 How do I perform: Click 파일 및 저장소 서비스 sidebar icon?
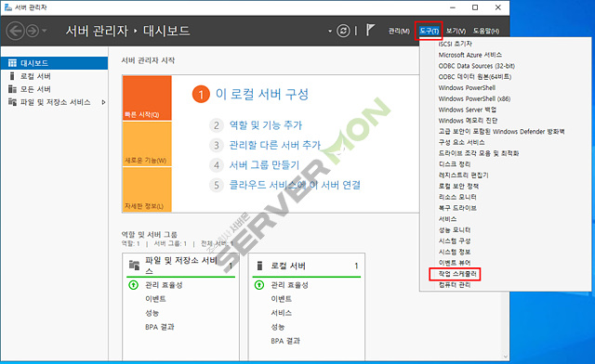pos(12,102)
